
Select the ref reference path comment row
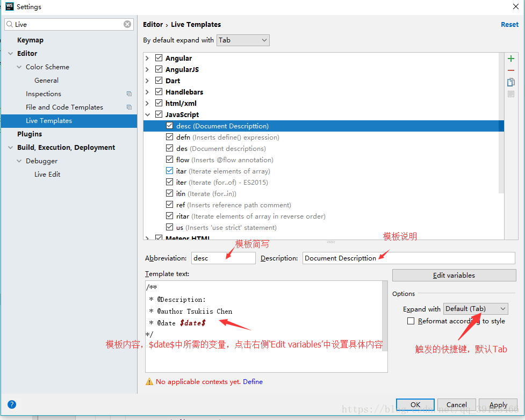[x=323, y=205]
